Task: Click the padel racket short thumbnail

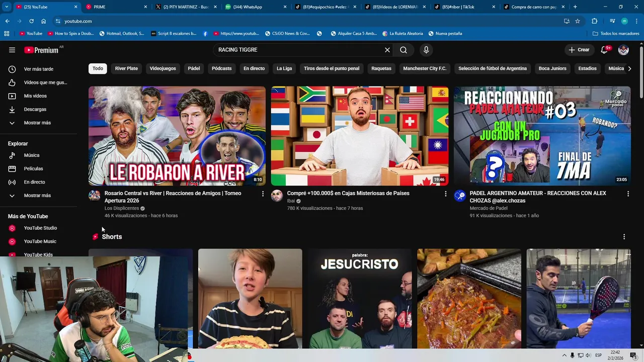Action: (x=578, y=299)
